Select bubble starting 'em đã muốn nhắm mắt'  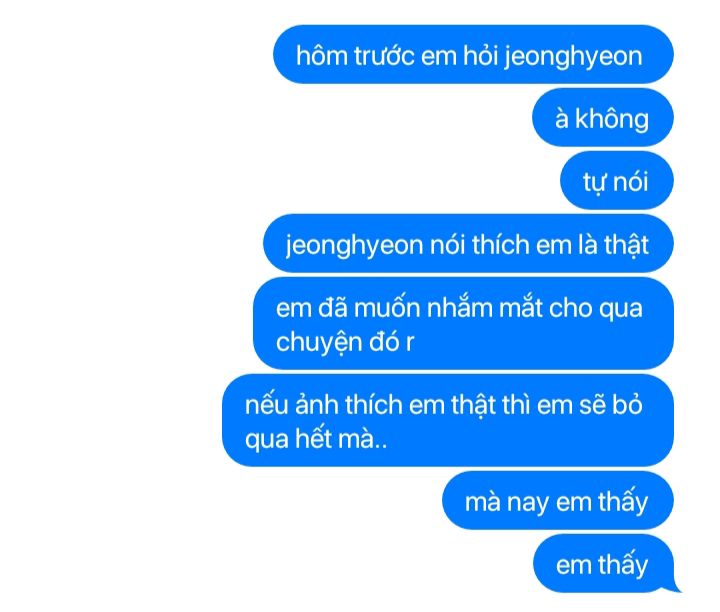point(463,323)
